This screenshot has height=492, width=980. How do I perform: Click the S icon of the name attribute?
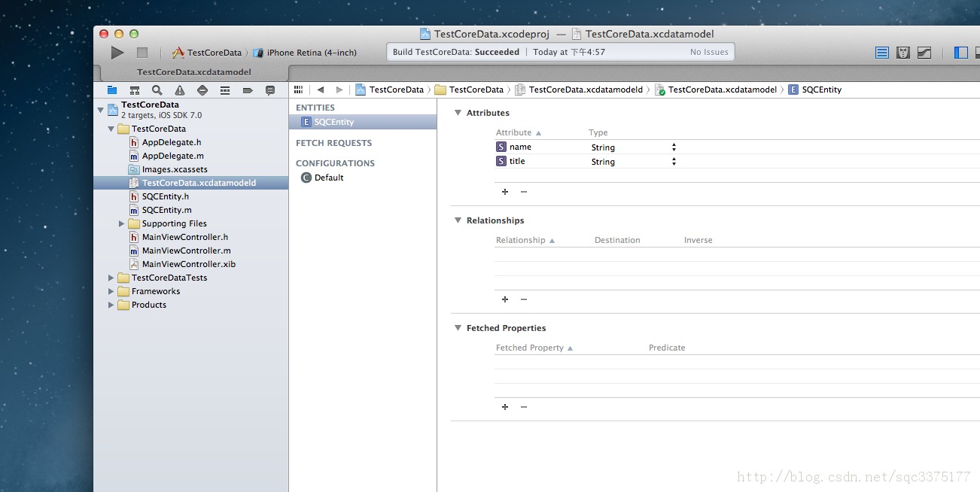point(501,147)
